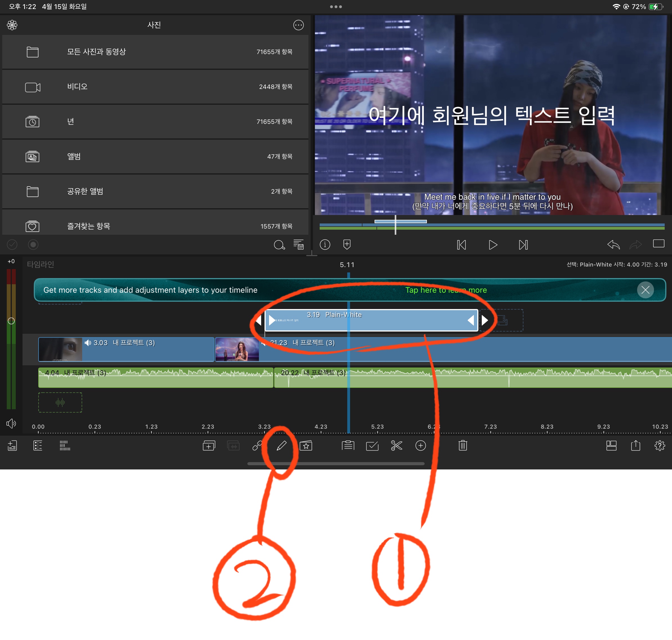
Task: Open the presets star clapper icon
Action: pos(306,446)
